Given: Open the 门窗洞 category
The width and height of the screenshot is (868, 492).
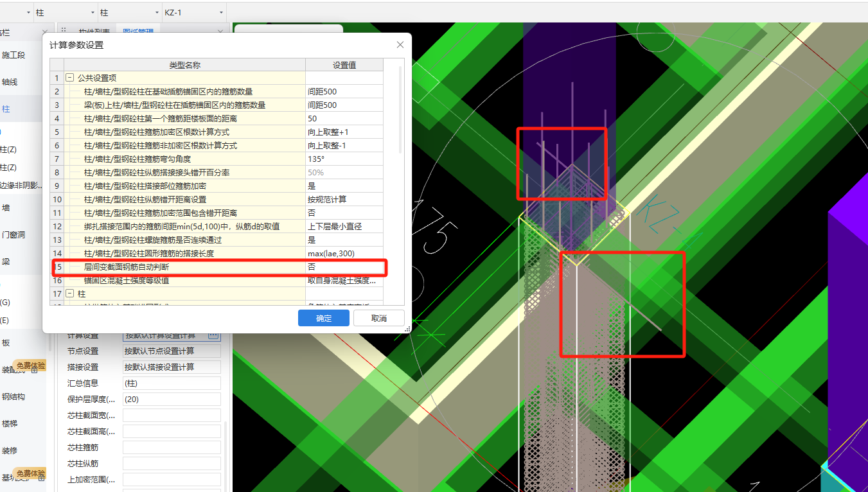Looking at the screenshot, I should (13, 234).
